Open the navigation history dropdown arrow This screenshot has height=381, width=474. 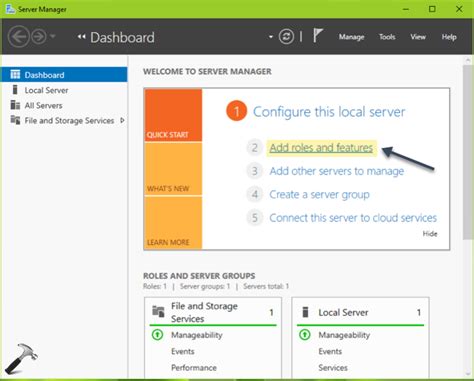53,36
